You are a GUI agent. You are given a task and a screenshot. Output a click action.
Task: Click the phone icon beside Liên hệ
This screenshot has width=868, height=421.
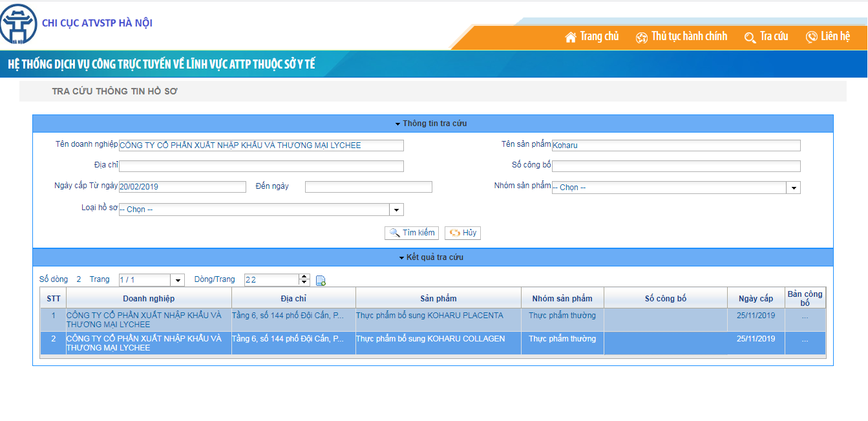point(812,38)
